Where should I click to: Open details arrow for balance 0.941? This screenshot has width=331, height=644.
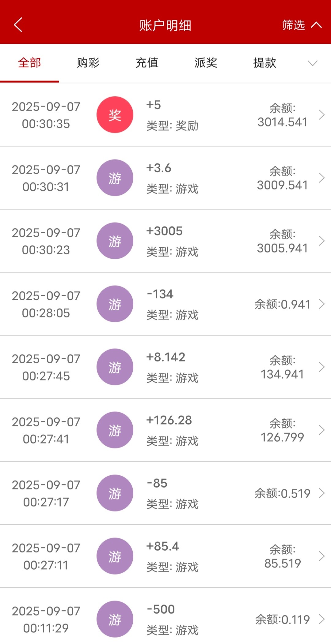click(321, 304)
